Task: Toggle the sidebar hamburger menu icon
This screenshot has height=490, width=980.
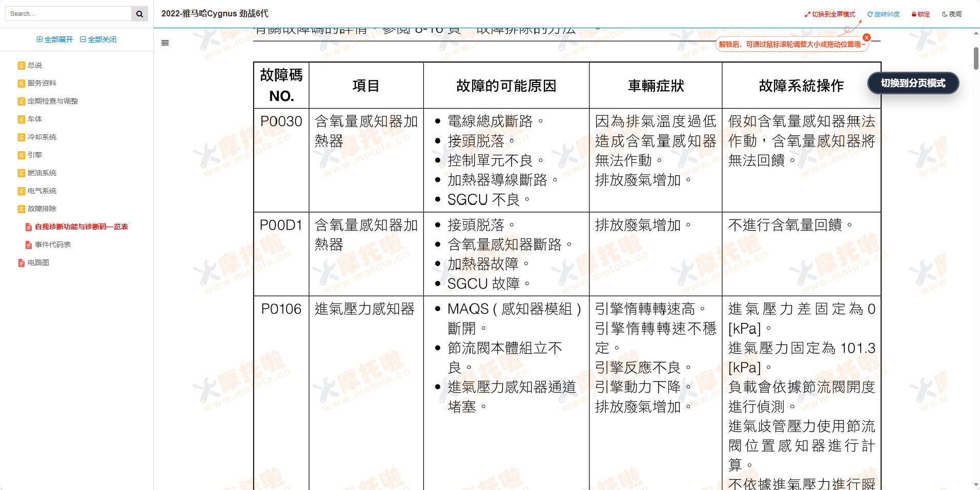Action: coord(165,43)
